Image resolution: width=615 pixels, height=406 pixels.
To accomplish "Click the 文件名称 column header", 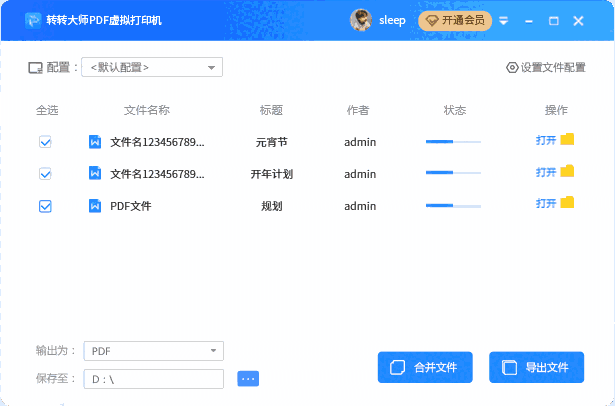I will coord(147,110).
